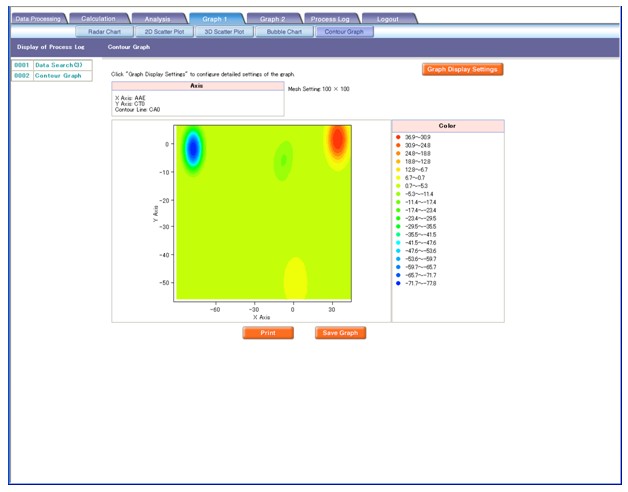This screenshot has width=628, height=492.
Task: Open the Data Processing tab
Action: 38,19
